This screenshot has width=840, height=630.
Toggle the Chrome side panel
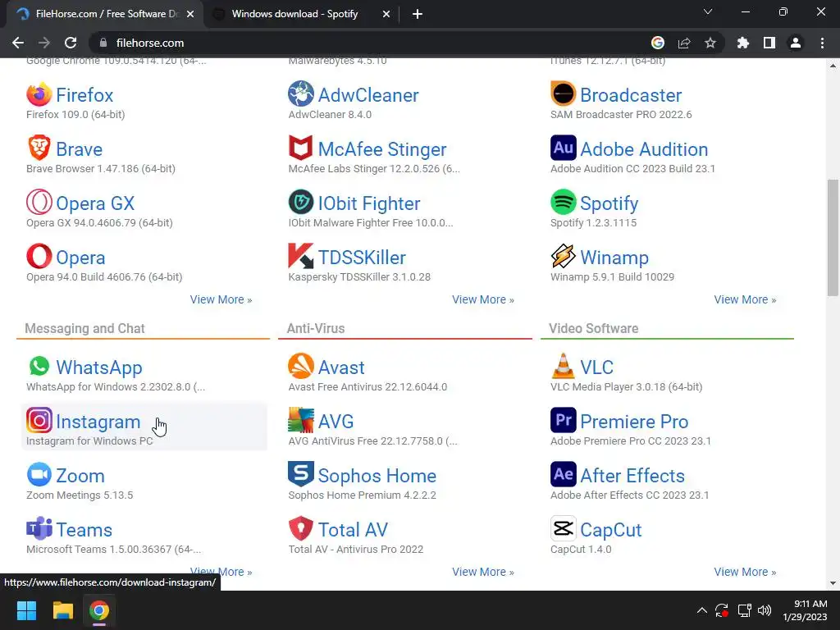click(x=769, y=43)
